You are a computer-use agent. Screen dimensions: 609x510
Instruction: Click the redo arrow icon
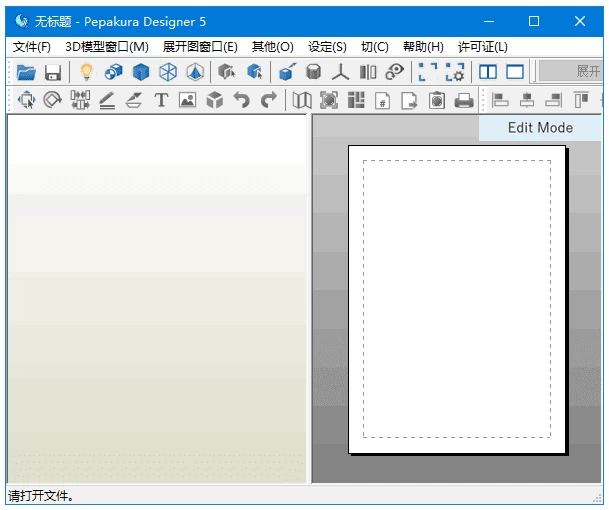click(x=268, y=100)
